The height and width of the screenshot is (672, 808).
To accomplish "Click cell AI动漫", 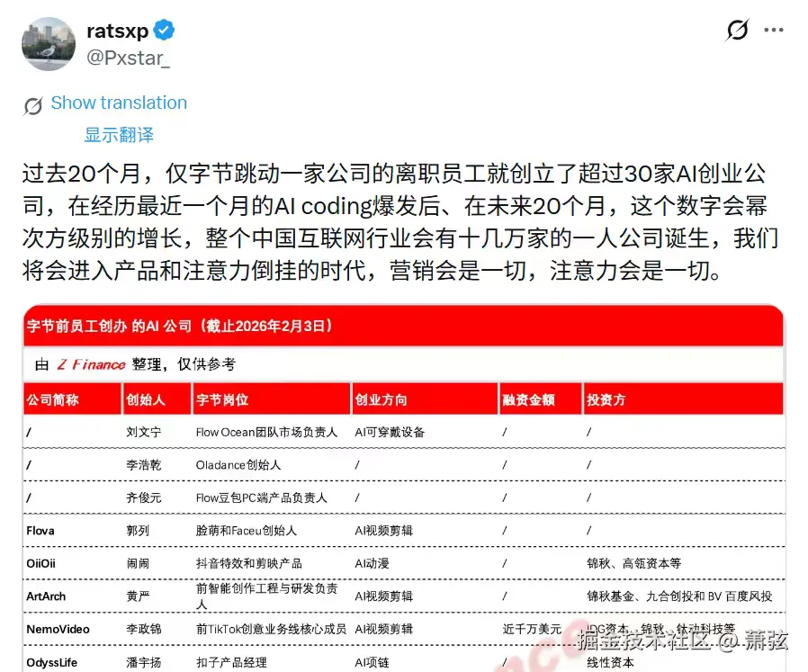I will pos(372,563).
